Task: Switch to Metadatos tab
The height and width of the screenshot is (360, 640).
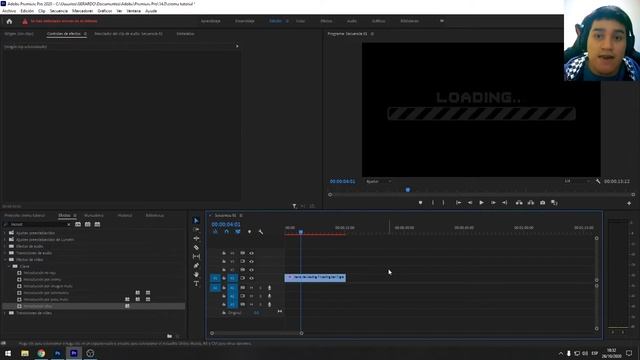Action: (x=185, y=33)
